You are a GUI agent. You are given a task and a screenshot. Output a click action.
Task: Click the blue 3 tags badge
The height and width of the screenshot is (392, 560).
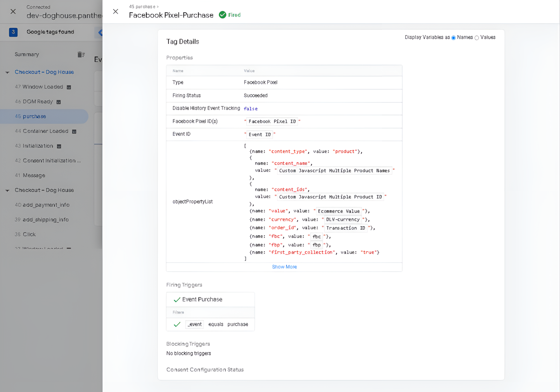[x=13, y=32]
